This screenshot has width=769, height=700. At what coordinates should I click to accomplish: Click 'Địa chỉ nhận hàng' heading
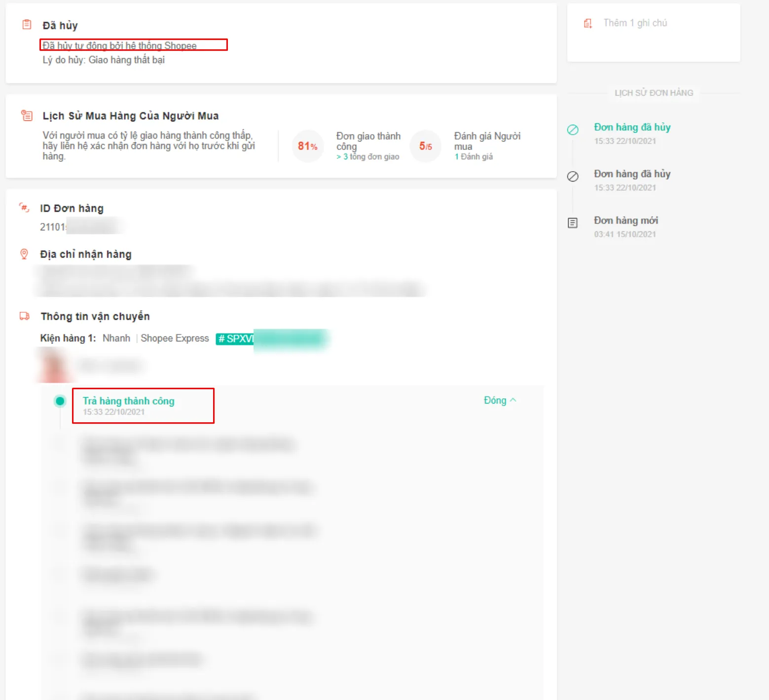coord(86,255)
